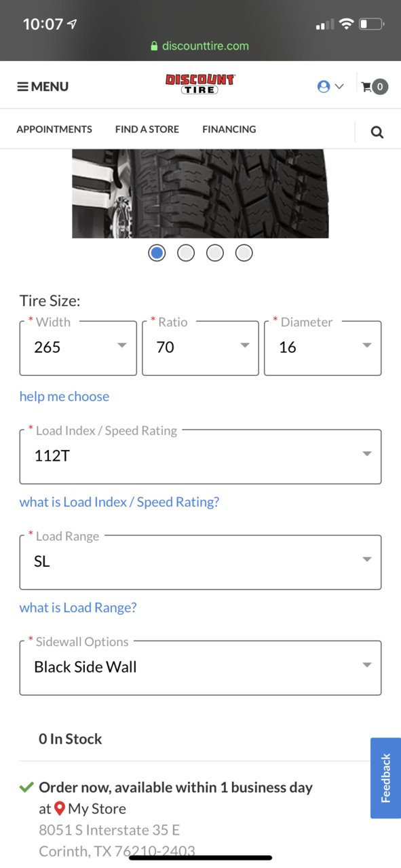
Task: Tap the tire product image
Action: (x=200, y=193)
